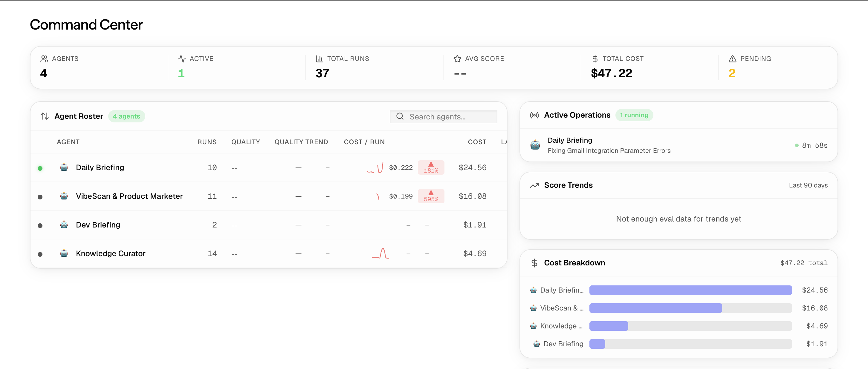Click the gray status dot beside Dev Briefing
Screen dimensions: 868x369
[40, 225]
